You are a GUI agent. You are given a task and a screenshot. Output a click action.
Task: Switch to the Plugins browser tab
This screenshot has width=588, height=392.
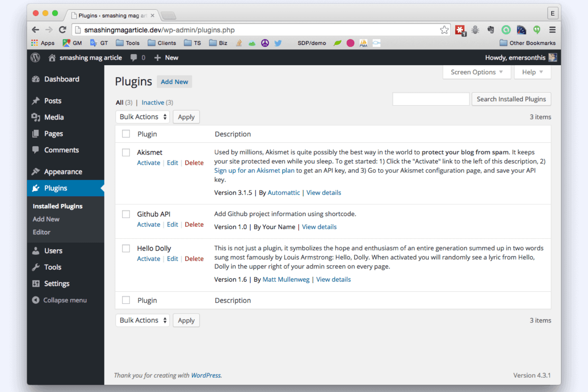coord(112,15)
